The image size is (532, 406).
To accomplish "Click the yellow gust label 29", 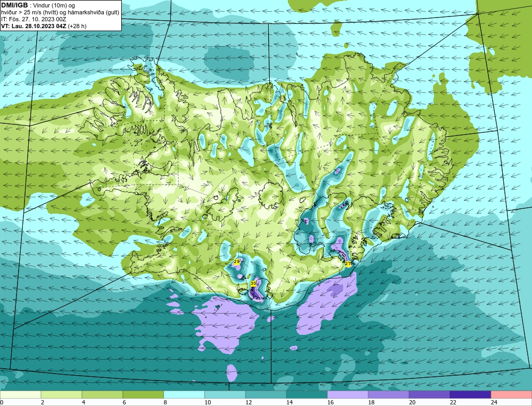I will click(x=237, y=261).
